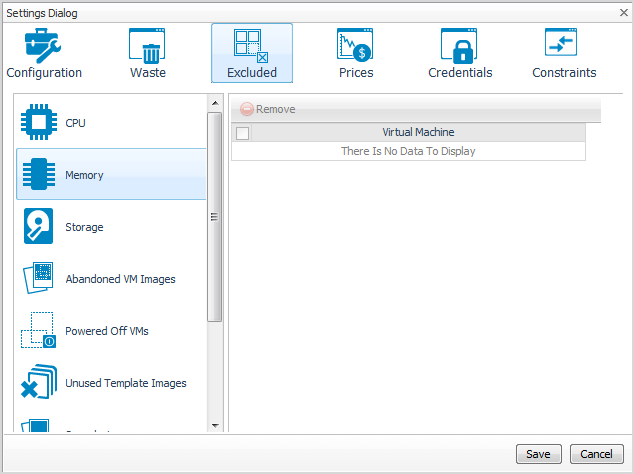This screenshot has width=634, height=474.
Task: Click the category list scroll up arrow
Action: pyautogui.click(x=215, y=103)
